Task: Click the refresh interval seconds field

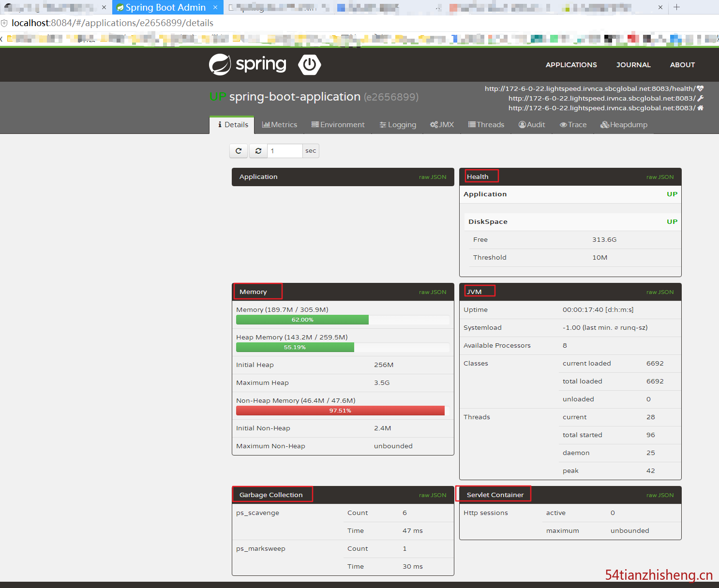Action: (285, 150)
